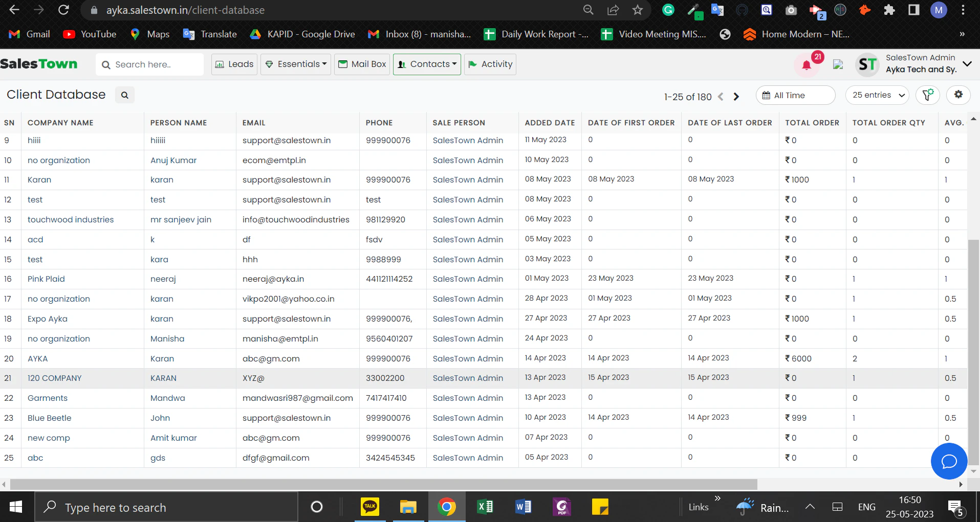Select the Mail Box envelope icon

[x=343, y=64]
